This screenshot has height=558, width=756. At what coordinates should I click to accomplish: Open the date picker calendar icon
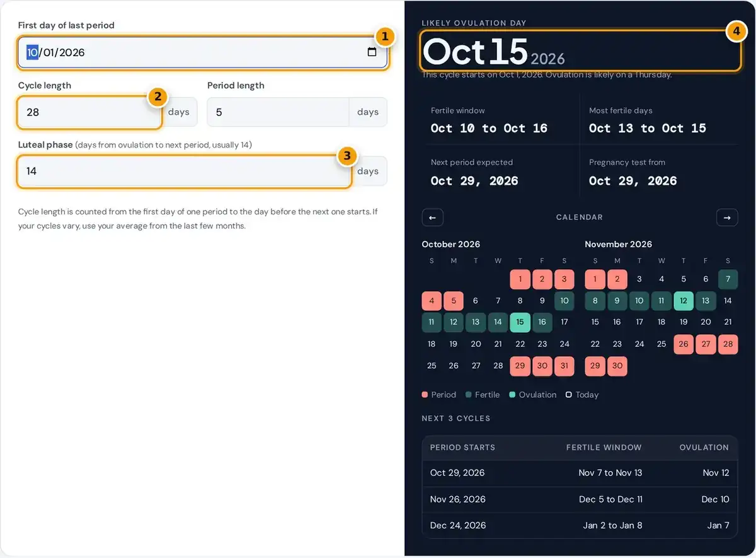372,52
